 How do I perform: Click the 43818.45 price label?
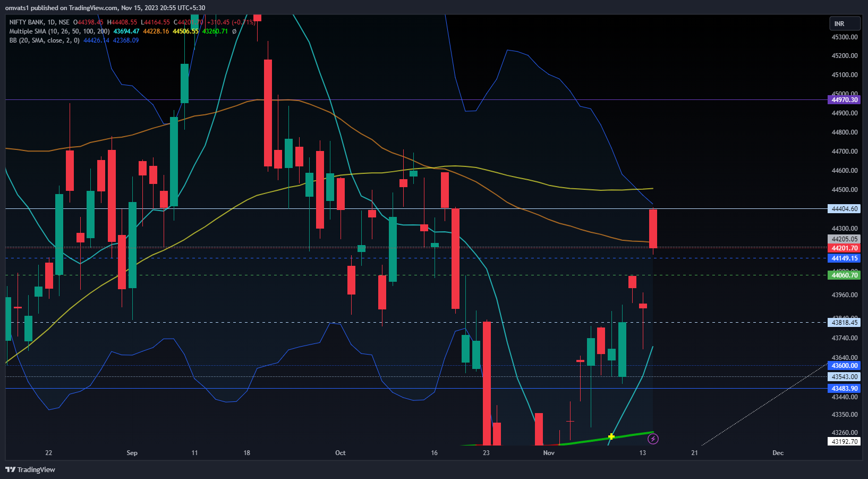click(844, 323)
